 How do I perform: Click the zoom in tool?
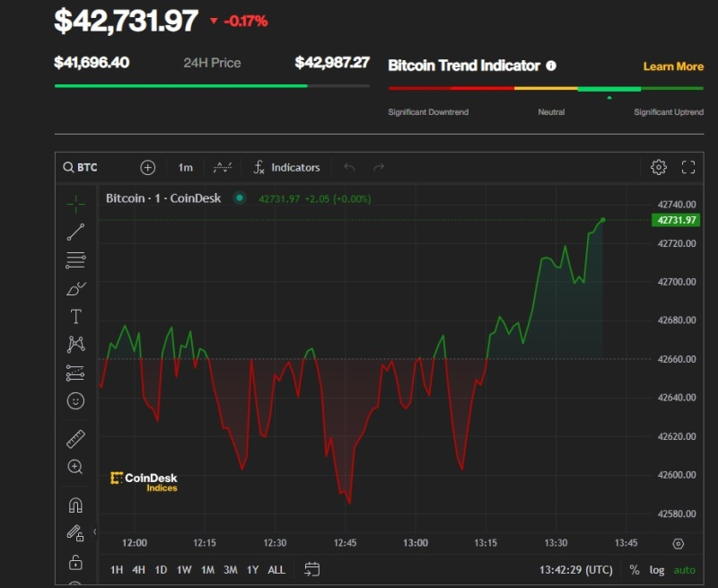(75, 467)
